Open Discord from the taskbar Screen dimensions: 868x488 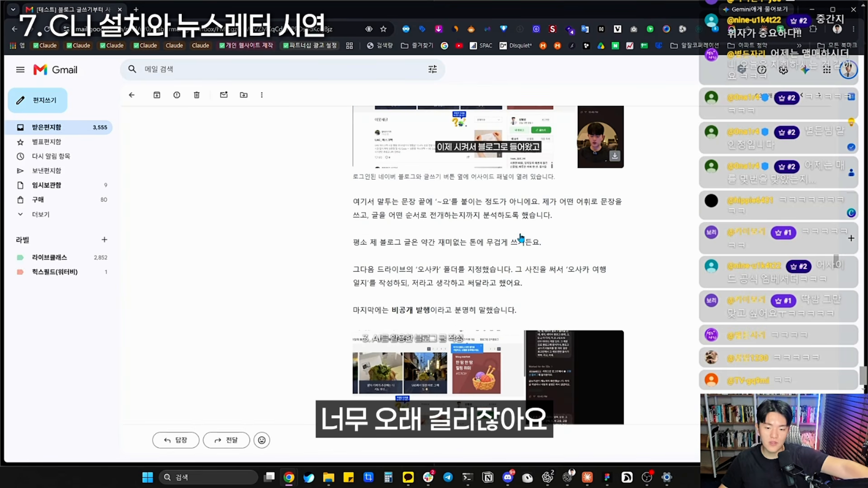point(508,477)
